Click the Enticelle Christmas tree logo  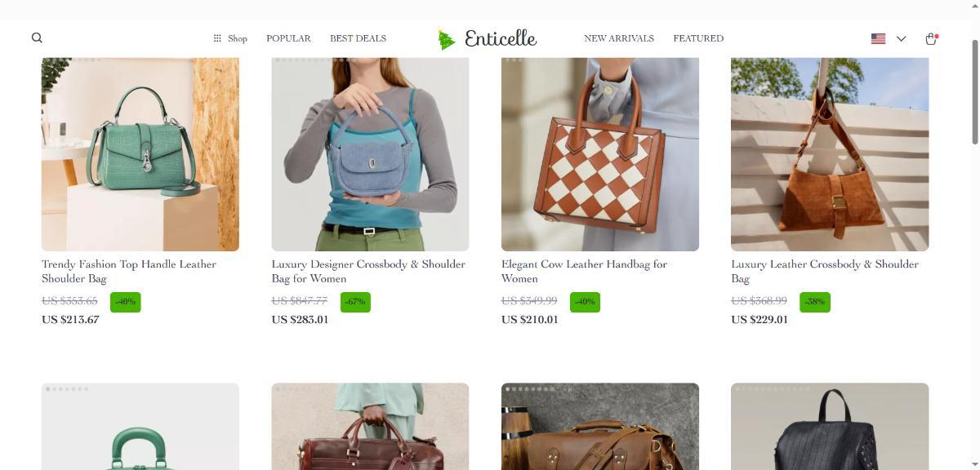(487, 38)
